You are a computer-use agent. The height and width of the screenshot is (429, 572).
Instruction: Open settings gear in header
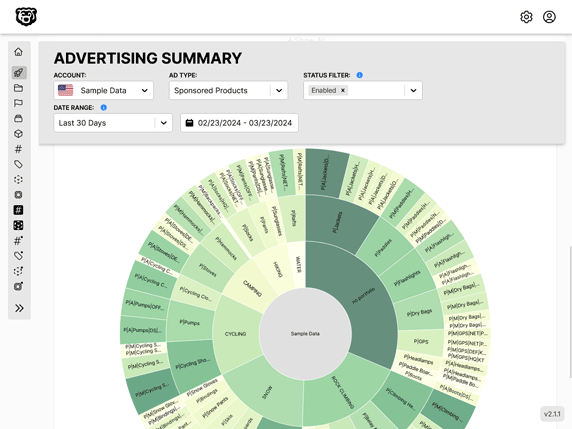click(526, 17)
